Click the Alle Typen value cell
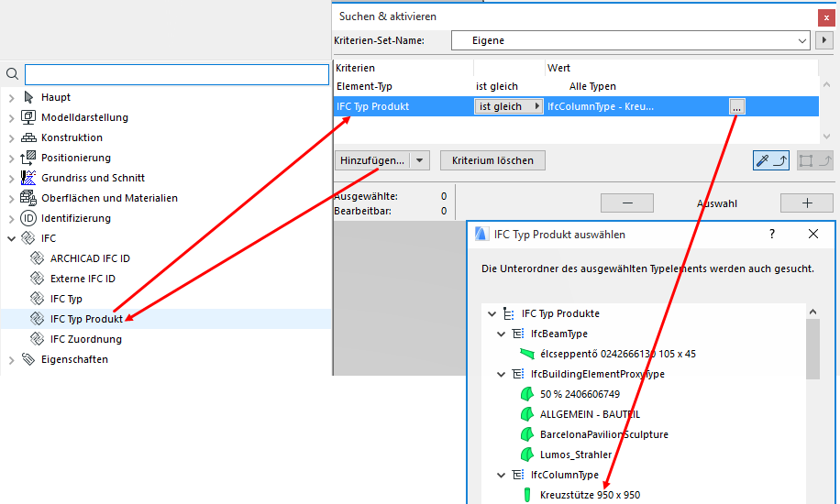The image size is (840, 504). coord(592,86)
